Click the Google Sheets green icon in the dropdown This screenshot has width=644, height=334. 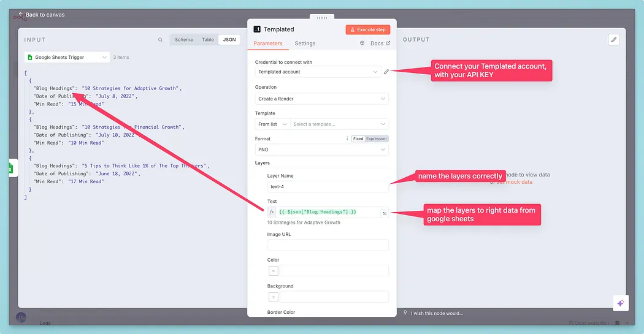[30, 58]
